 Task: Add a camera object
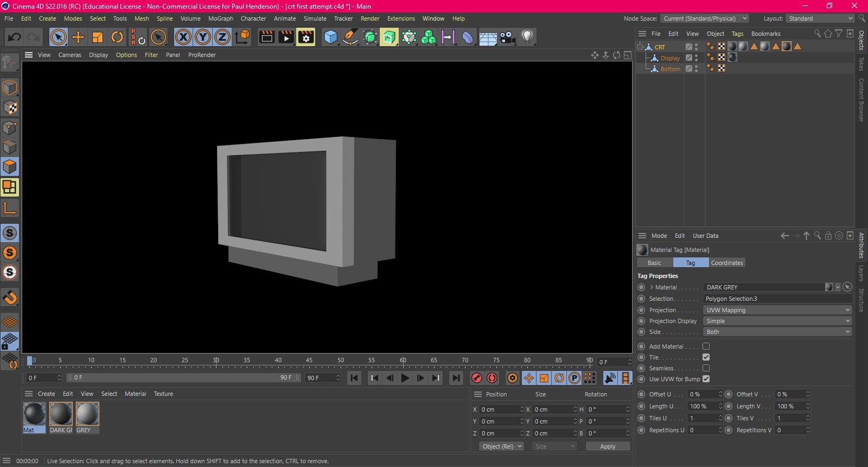point(507,37)
